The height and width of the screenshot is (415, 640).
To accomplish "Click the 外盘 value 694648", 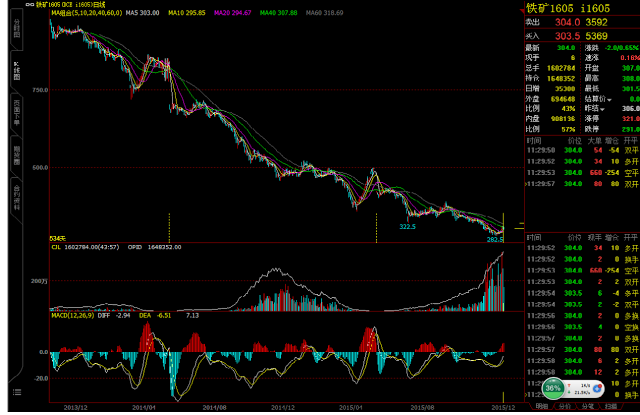I will (x=563, y=99).
